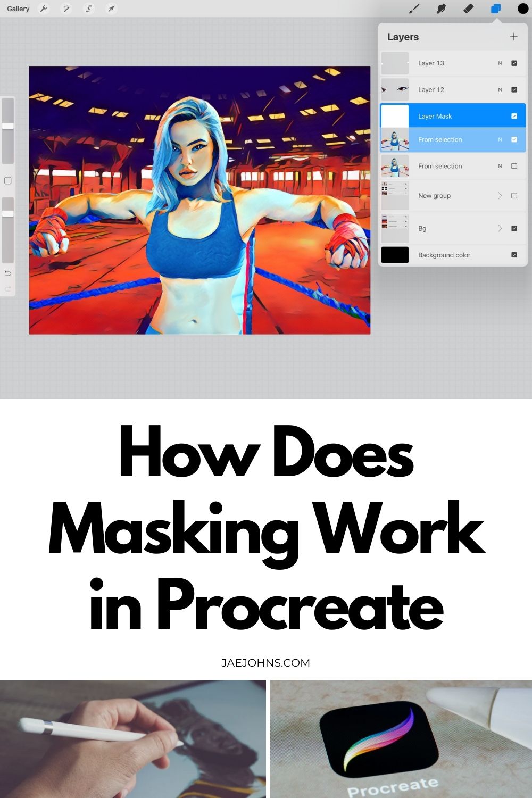Open blend mode N for Layer 12

(500, 90)
